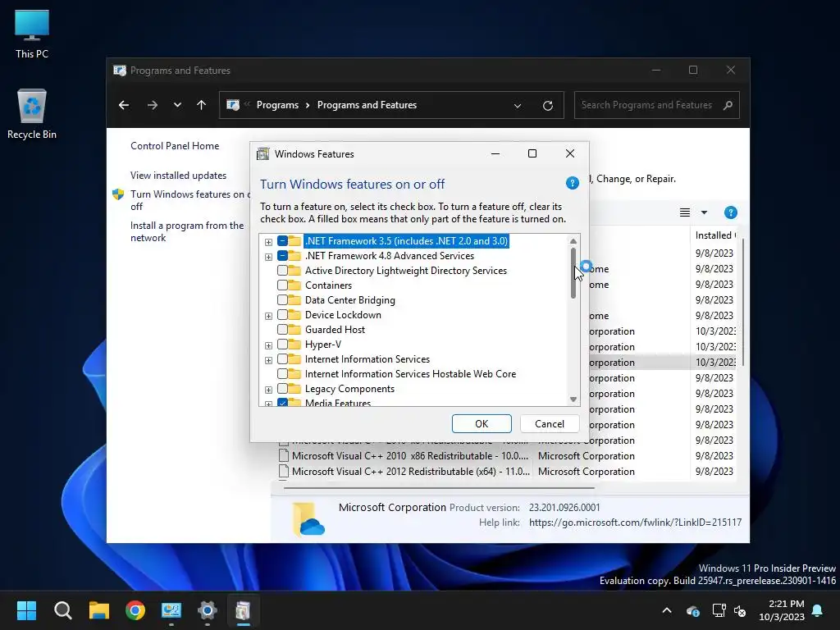This screenshot has height=630, width=840.
Task: Expand the Hyper-V node
Action: pos(268,345)
